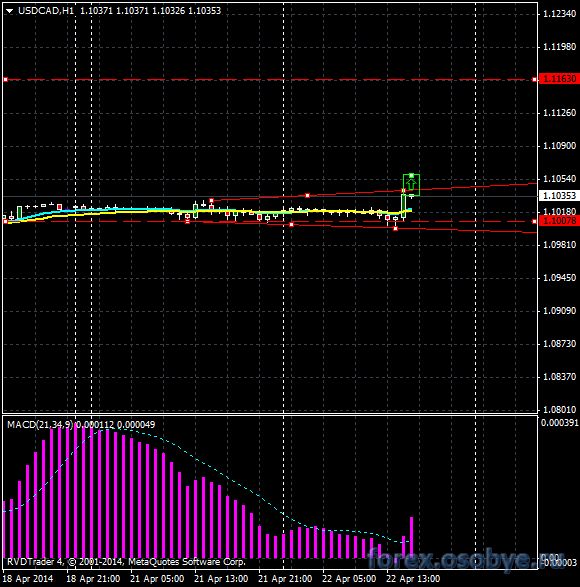Select the MACD(21,34,9) indicator label
Screen dimensions: 580x587
tap(40, 425)
